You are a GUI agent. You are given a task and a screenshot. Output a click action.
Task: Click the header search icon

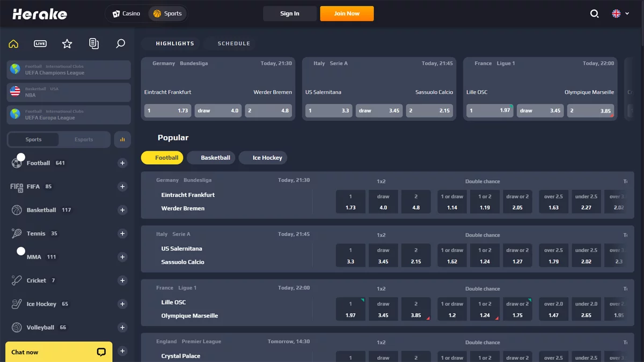pos(594,13)
